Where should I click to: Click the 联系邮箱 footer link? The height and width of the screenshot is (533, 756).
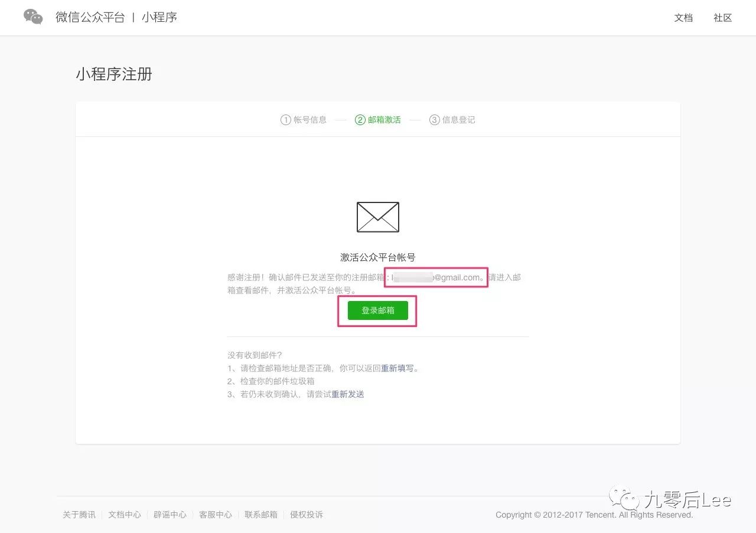tap(261, 514)
